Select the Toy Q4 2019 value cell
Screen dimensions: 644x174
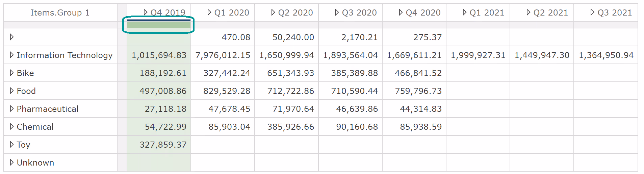163,145
